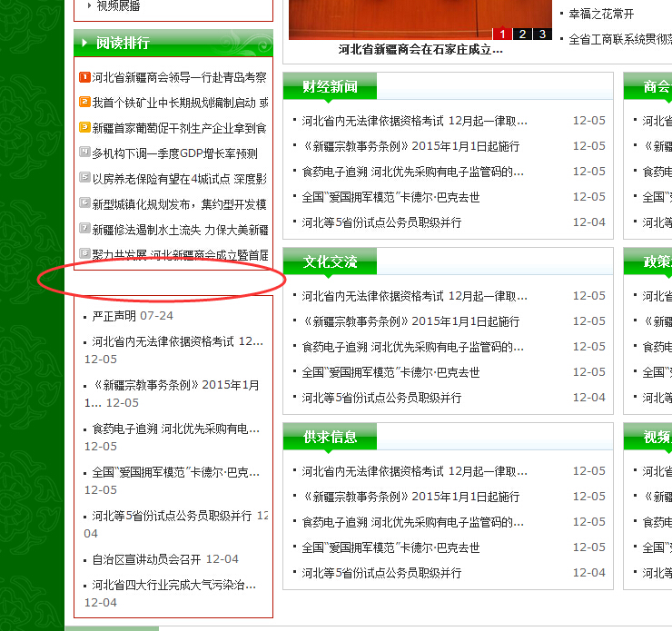672x631 pixels.
Task: Open the 文化交流 section tab
Action: coord(330,262)
